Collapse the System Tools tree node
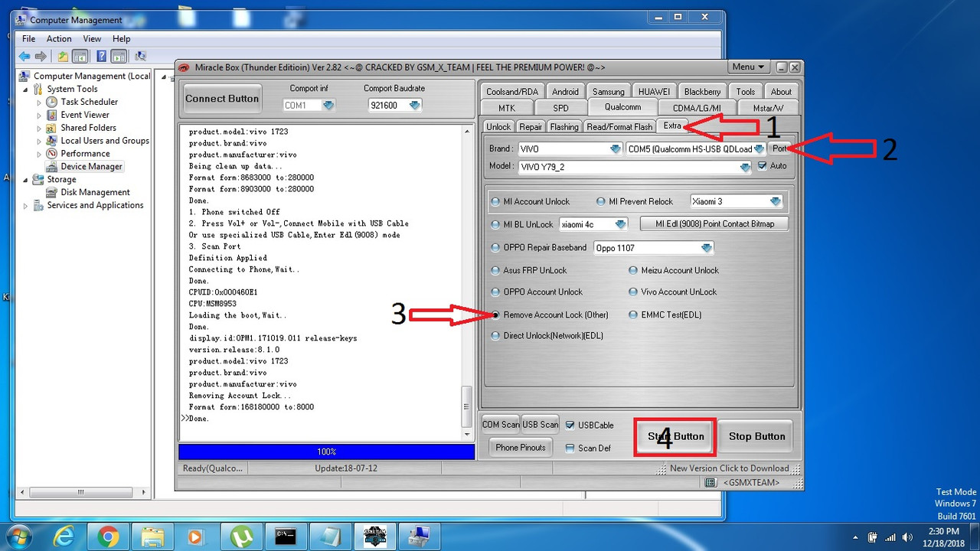Screen dimensions: 980x551 (x=27, y=90)
